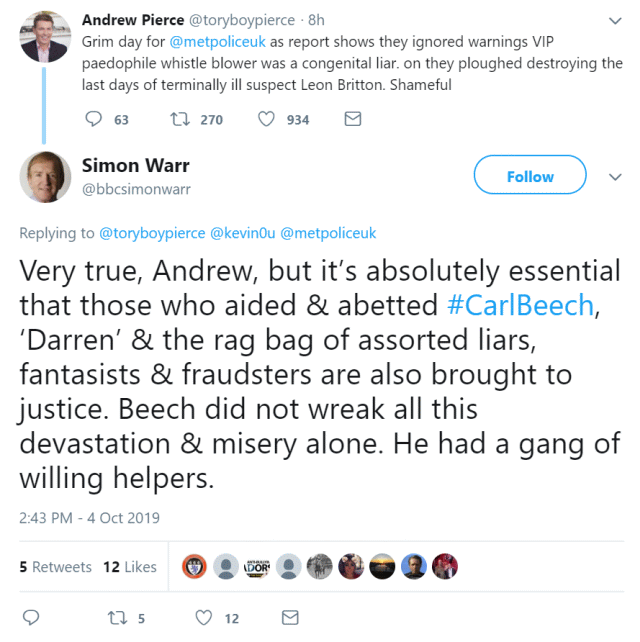
Task: Message Simon Warr's tweet via envelope icon
Action: (290, 618)
